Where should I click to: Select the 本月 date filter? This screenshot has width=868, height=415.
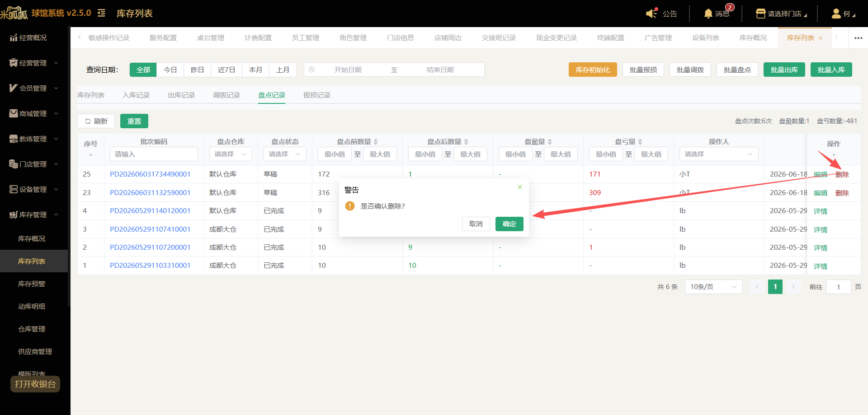pyautogui.click(x=256, y=70)
